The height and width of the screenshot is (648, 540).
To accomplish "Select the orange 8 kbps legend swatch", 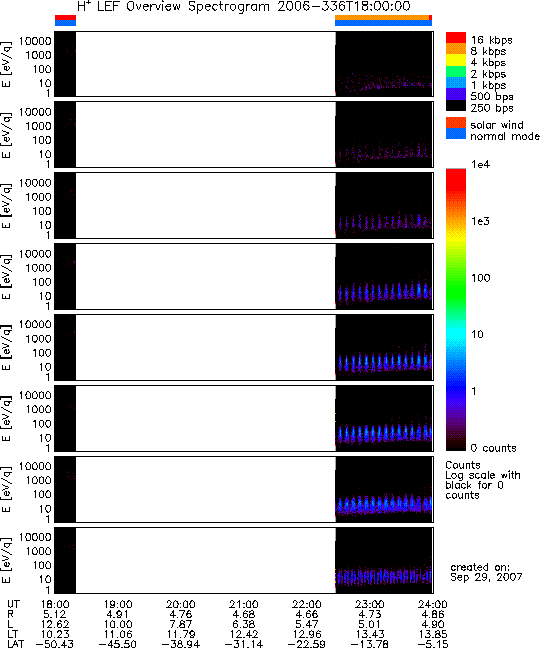I will [456, 49].
